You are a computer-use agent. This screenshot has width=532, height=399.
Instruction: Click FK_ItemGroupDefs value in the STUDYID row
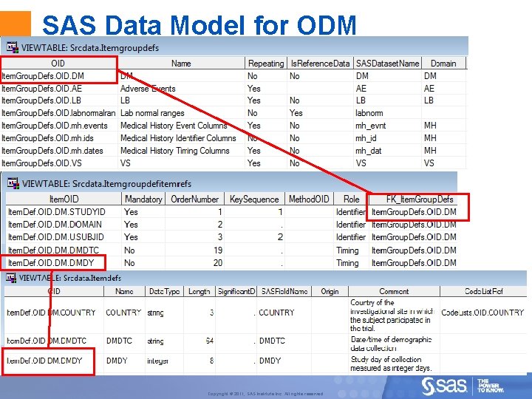click(x=414, y=212)
